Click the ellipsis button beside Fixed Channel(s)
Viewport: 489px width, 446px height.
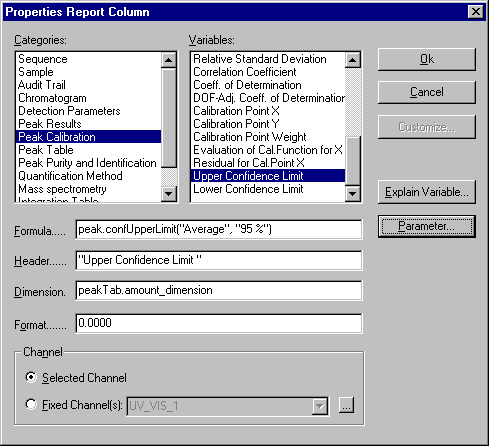pyautogui.click(x=346, y=405)
